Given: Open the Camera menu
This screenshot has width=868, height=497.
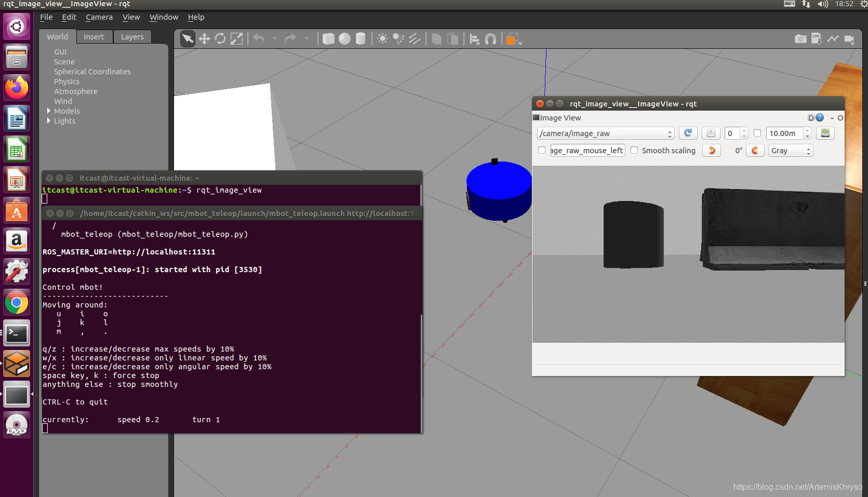Looking at the screenshot, I should [99, 17].
